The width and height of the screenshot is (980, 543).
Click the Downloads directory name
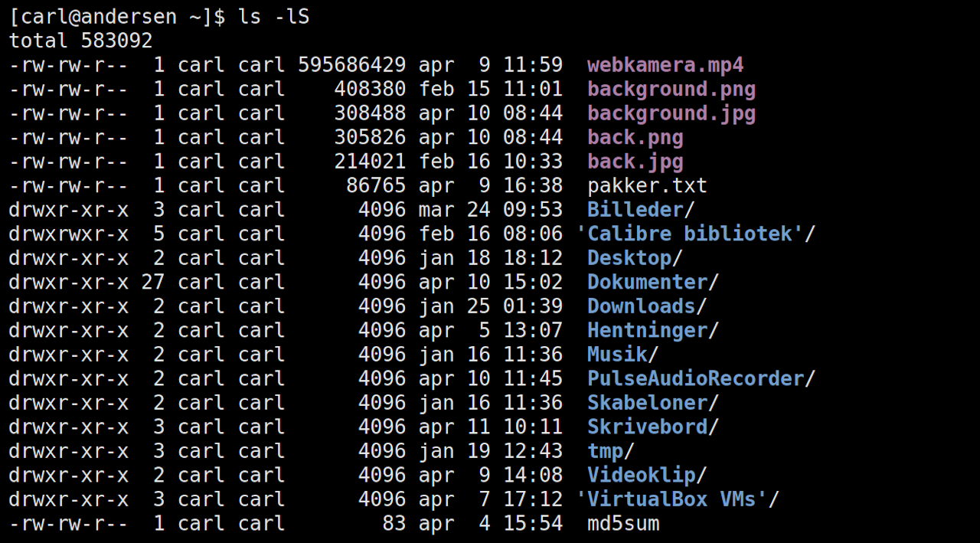point(641,306)
